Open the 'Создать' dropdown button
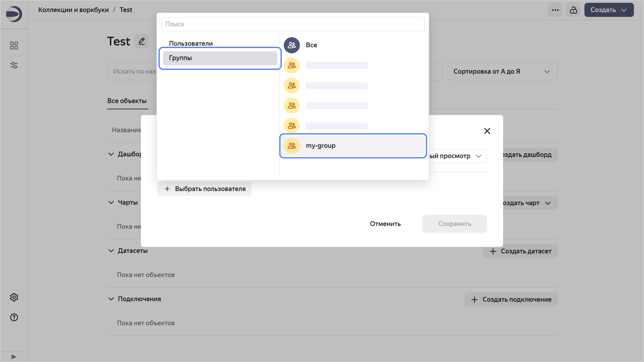Image resolution: width=644 pixels, height=362 pixels. tap(609, 10)
